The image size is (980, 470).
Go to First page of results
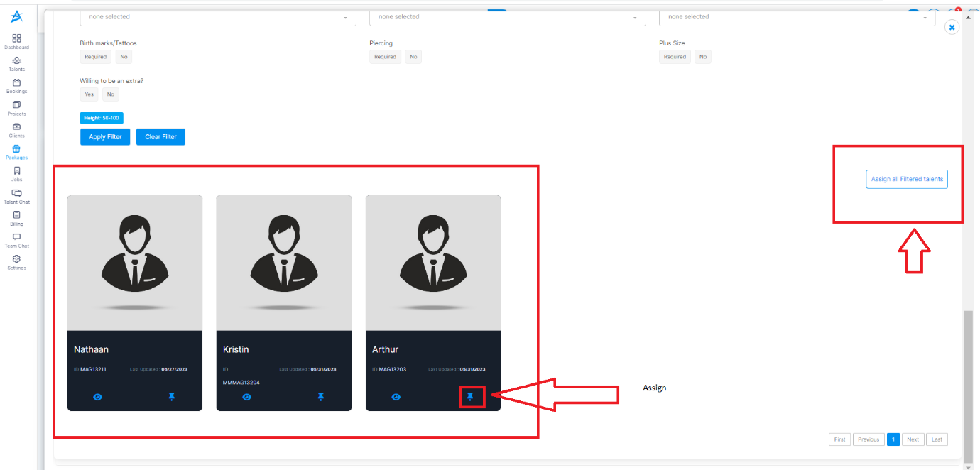pyautogui.click(x=839, y=439)
